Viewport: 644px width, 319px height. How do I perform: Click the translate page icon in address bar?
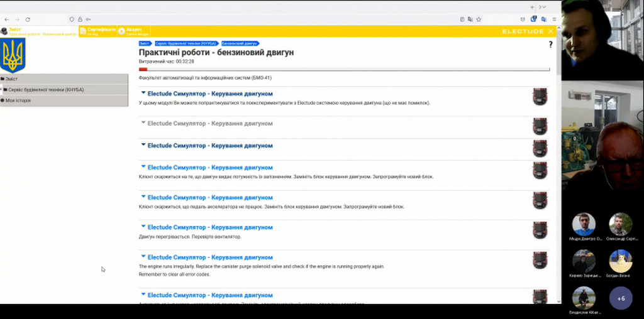pyautogui.click(x=470, y=19)
